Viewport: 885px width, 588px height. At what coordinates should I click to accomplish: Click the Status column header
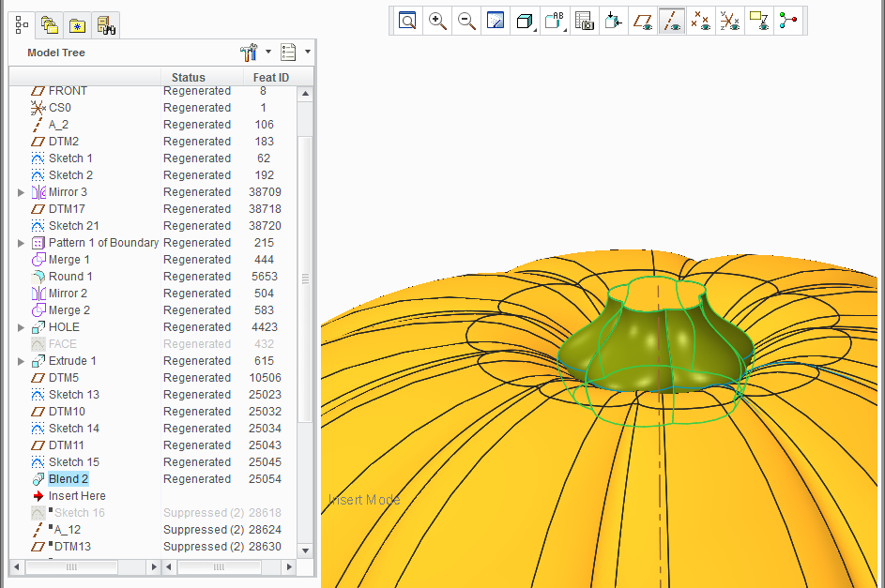189,77
